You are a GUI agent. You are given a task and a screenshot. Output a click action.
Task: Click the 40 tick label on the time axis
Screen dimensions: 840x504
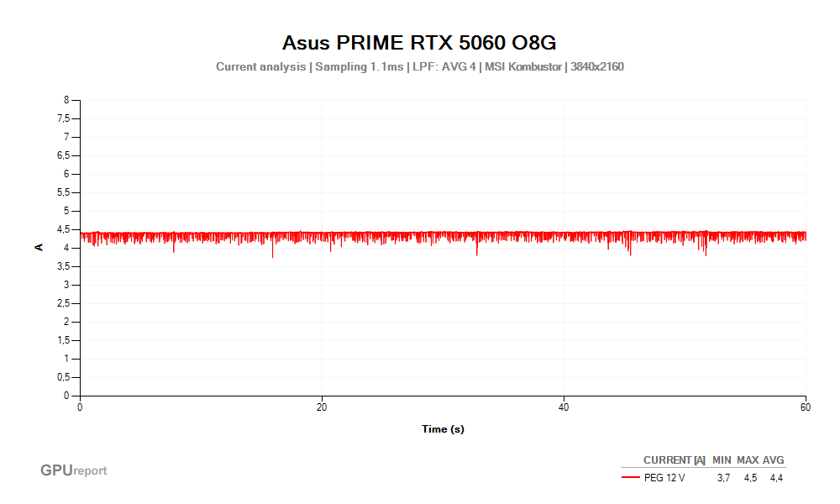pyautogui.click(x=564, y=407)
